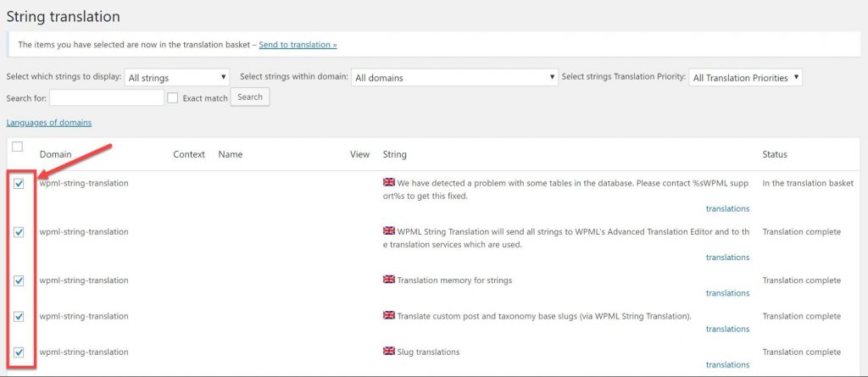Click domain 'wpml-string-translation' in the 'Slug translations' row
Viewport: 868px width, 377px height.
84,352
